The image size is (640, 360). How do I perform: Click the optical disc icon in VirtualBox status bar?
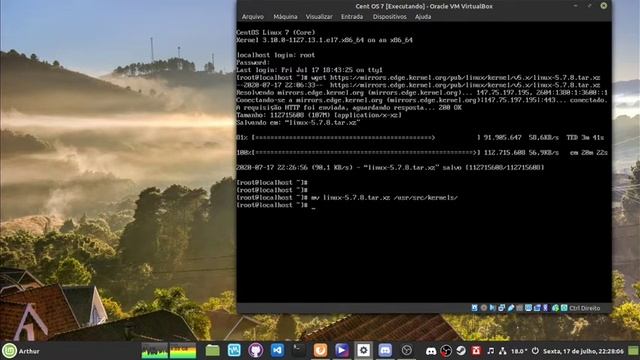coord(484,308)
